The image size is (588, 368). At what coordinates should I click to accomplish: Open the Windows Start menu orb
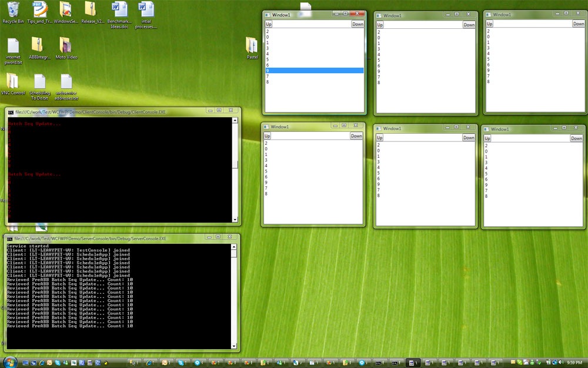coord(11,362)
